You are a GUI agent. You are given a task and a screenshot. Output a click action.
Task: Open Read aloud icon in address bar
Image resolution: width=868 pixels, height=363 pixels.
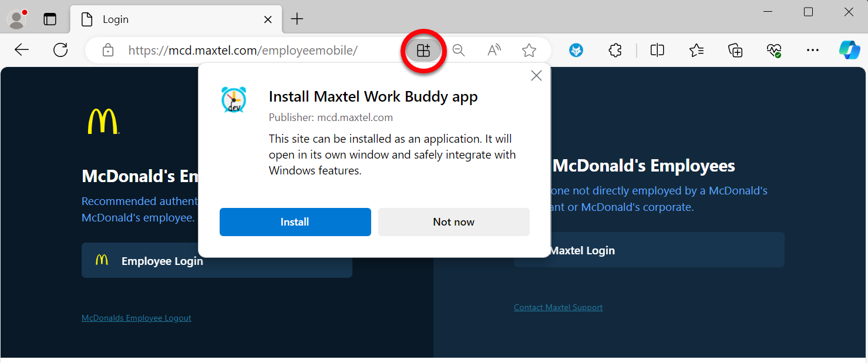pyautogui.click(x=494, y=51)
